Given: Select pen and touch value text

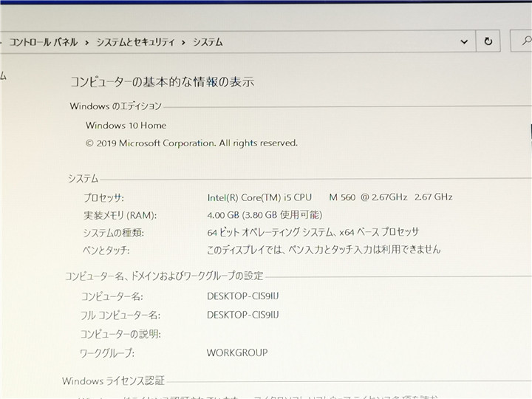Looking at the screenshot, I should click(x=324, y=250).
